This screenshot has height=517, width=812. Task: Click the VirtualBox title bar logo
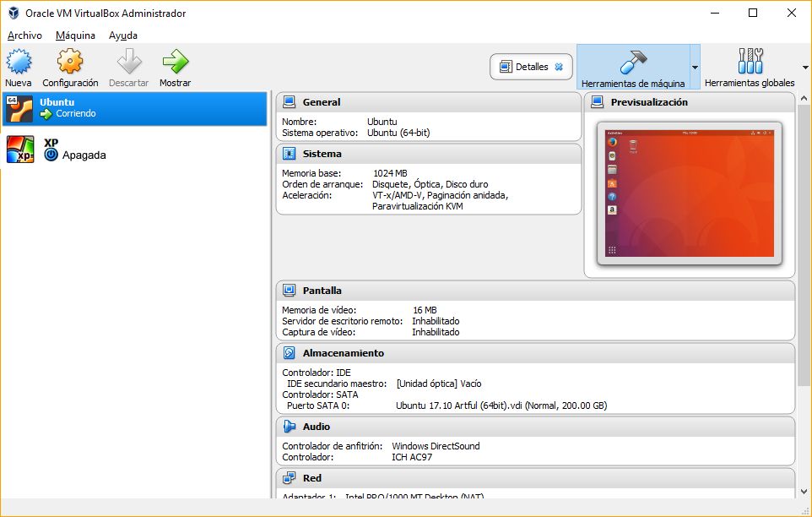(14, 13)
